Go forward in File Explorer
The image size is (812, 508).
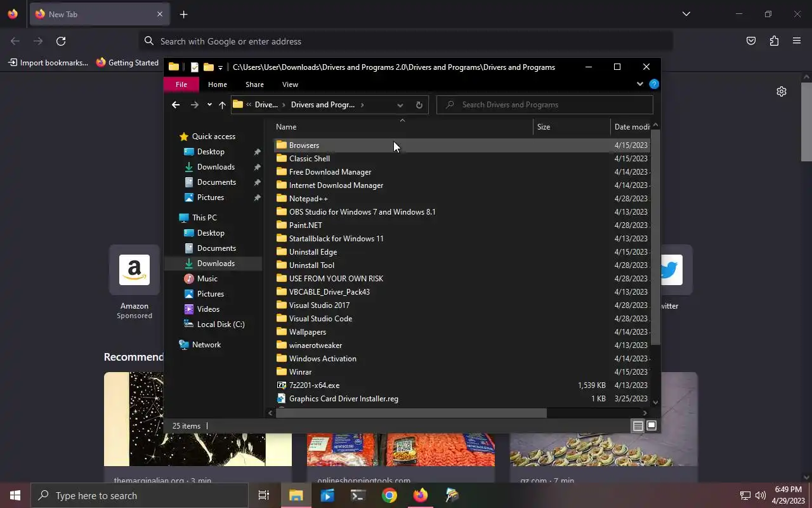195,105
